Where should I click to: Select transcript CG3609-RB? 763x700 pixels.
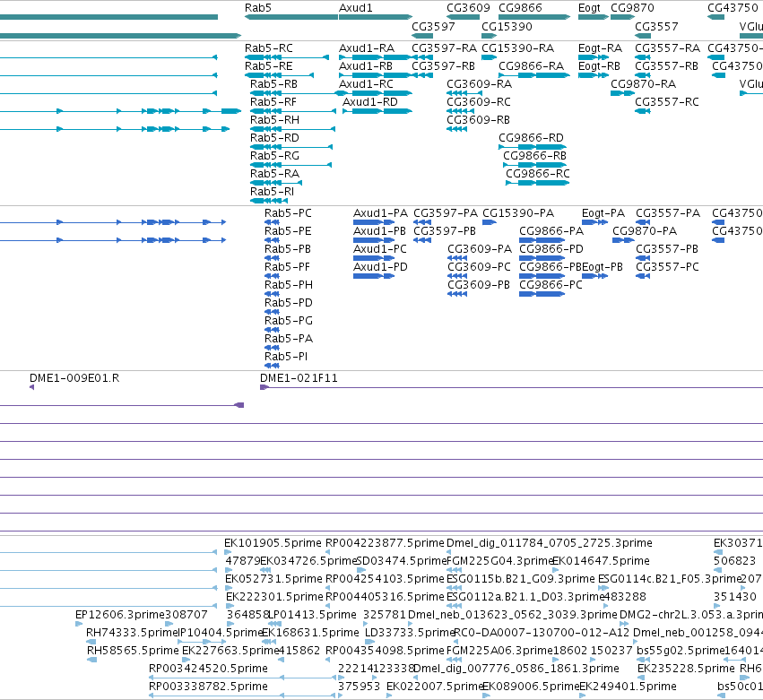click(479, 120)
